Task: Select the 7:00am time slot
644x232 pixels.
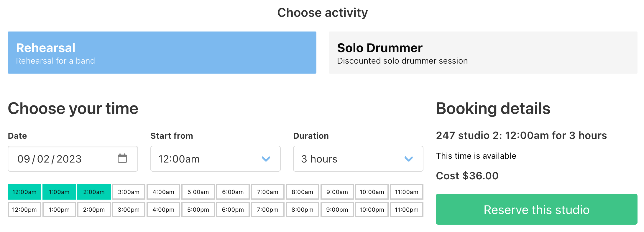Action: click(x=267, y=192)
